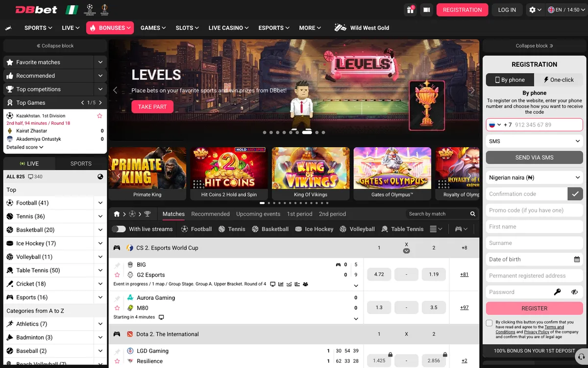Open the BONUSES menu
588x368 pixels.
pos(110,28)
